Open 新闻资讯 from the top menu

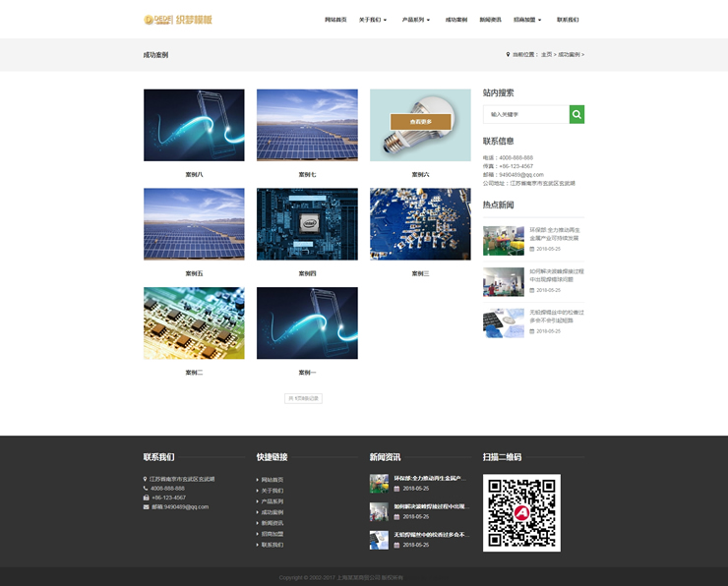[x=490, y=20]
